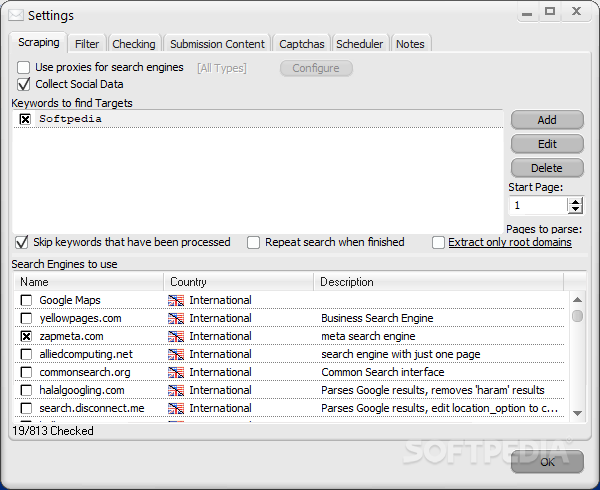The image size is (600, 490).
Task: Sort search engines by Name column
Action: coord(89,282)
